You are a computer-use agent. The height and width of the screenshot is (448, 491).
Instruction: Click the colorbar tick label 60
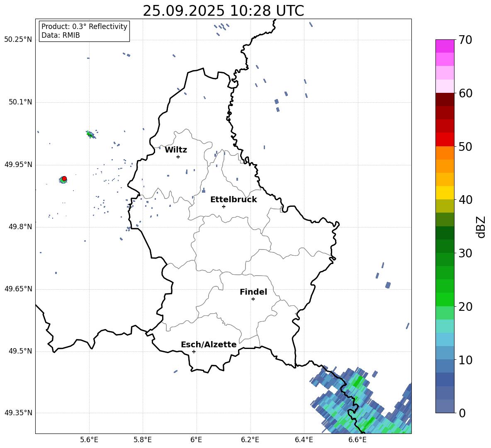465,93
